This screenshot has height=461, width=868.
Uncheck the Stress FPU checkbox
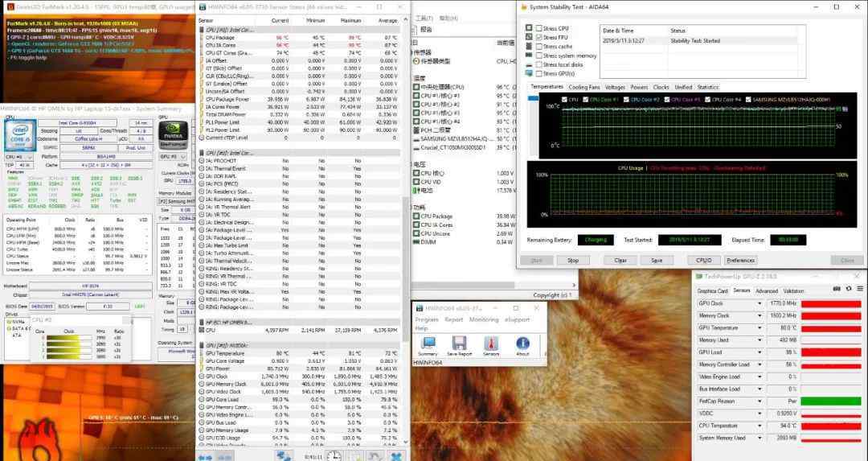[538, 37]
